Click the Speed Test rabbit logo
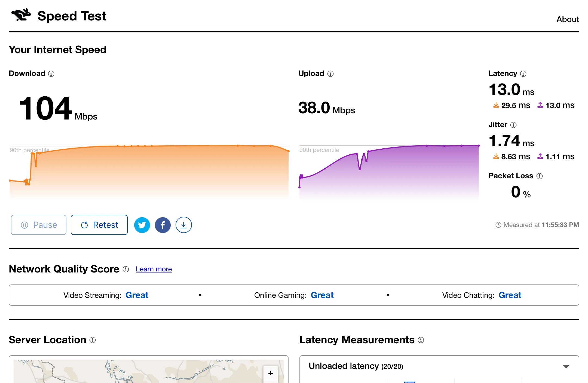 click(x=21, y=15)
